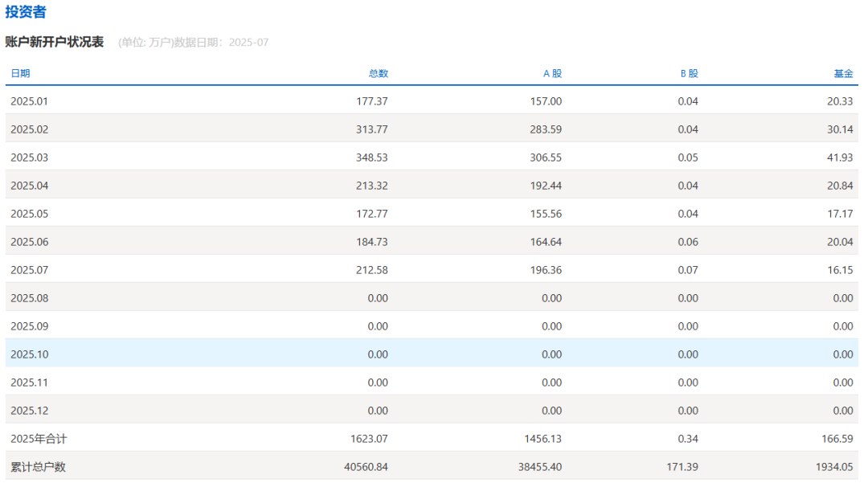Select the B 股 column header
This screenshot has width=868, height=487.
pos(689,73)
